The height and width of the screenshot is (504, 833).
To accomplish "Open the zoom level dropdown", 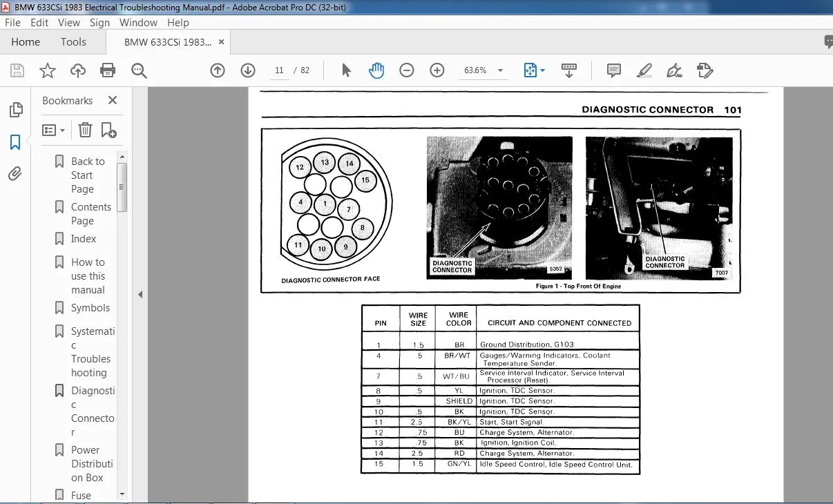I will [x=500, y=70].
